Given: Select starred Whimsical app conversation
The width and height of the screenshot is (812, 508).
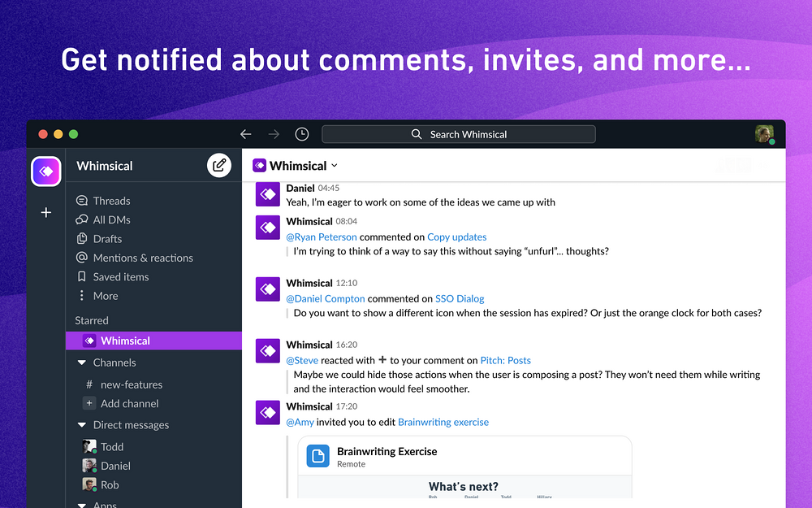Looking at the screenshot, I should tap(153, 341).
